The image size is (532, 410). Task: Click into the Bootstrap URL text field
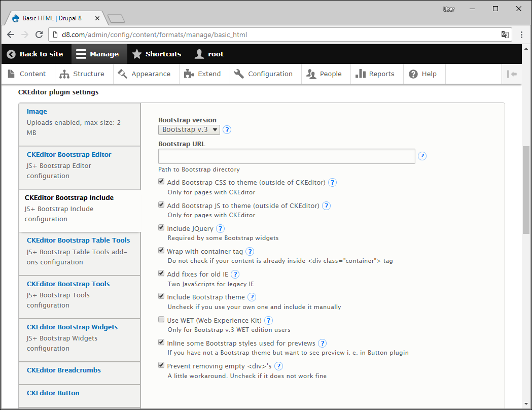287,156
